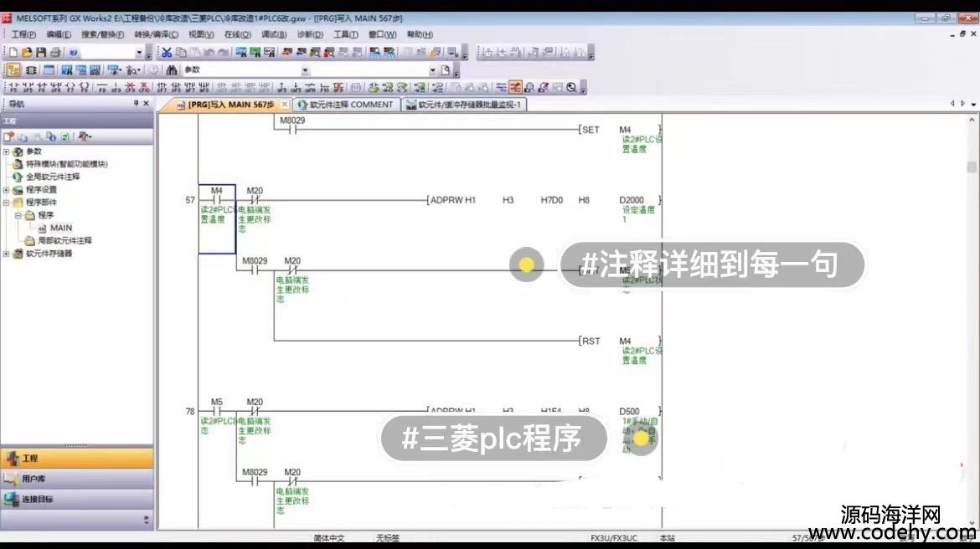The height and width of the screenshot is (549, 980).
Task: Insert a coil with the F7 icon
Action: pos(70,87)
